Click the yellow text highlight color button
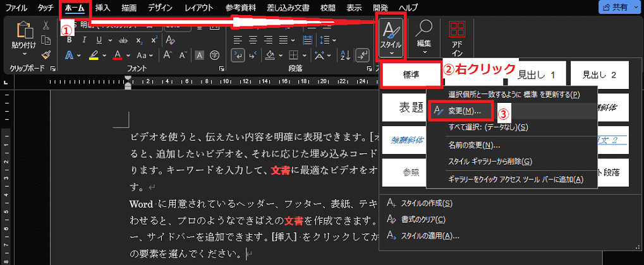The height and width of the screenshot is (265, 644). (93, 55)
